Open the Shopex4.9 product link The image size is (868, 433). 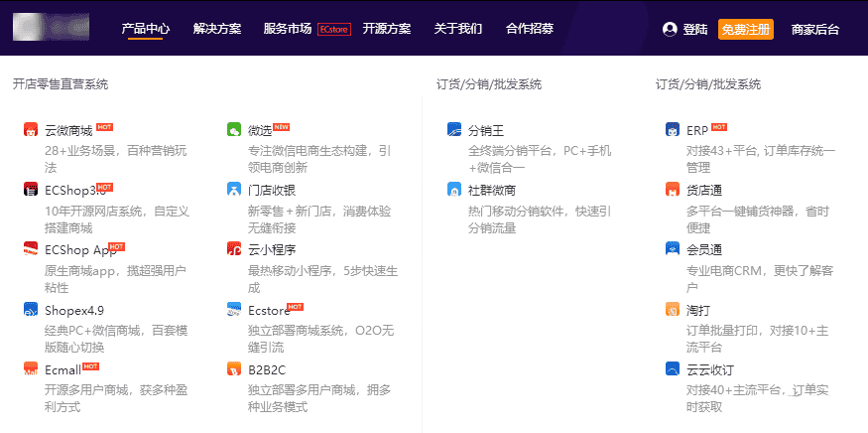[74, 310]
